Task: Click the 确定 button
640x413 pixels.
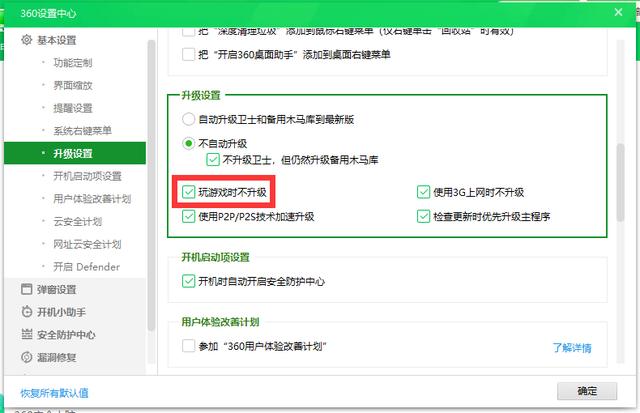Action: tap(587, 391)
